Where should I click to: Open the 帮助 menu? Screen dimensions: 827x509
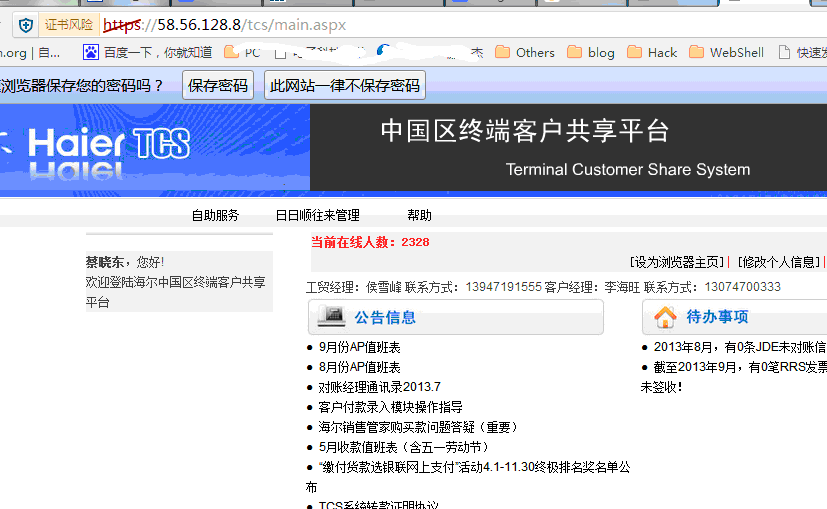coord(419,215)
